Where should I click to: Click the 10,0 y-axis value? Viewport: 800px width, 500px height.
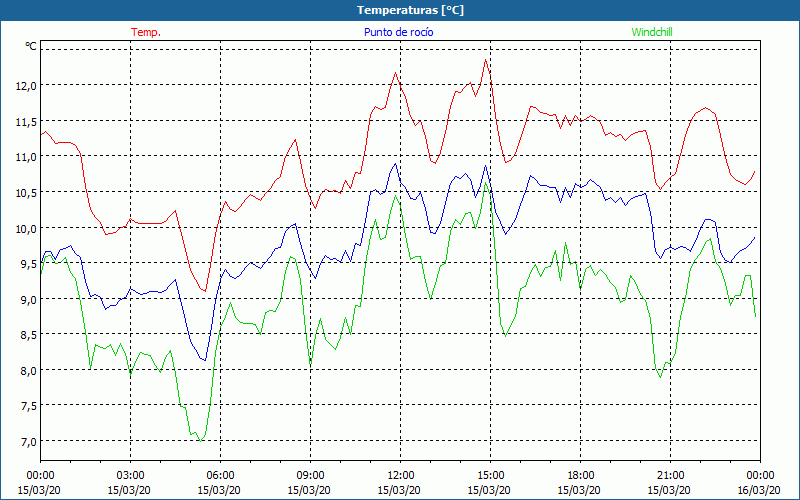click(x=27, y=228)
